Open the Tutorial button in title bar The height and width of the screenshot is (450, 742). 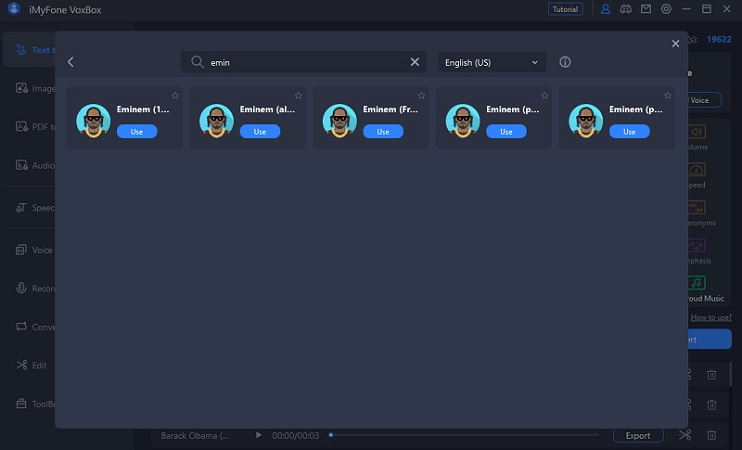pos(565,9)
